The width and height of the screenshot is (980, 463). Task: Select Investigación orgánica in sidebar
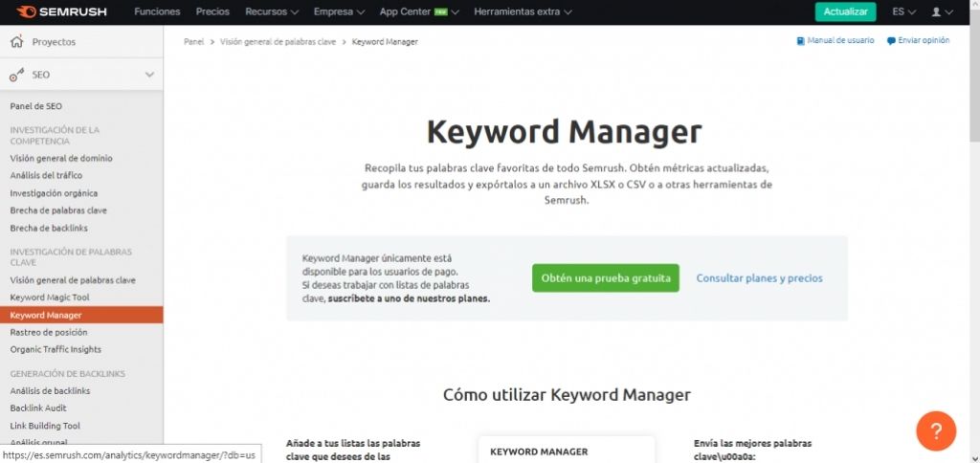54,193
